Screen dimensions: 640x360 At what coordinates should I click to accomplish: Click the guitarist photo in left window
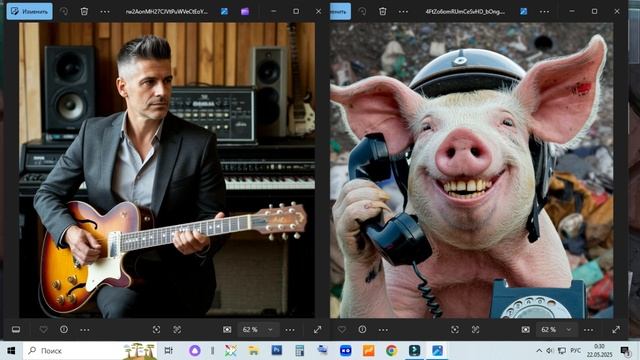[x=167, y=170]
